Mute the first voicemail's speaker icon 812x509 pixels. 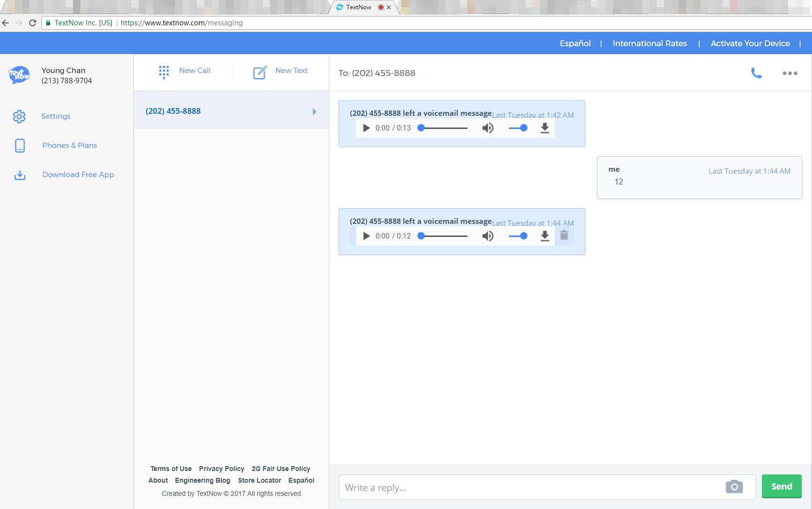click(x=487, y=128)
